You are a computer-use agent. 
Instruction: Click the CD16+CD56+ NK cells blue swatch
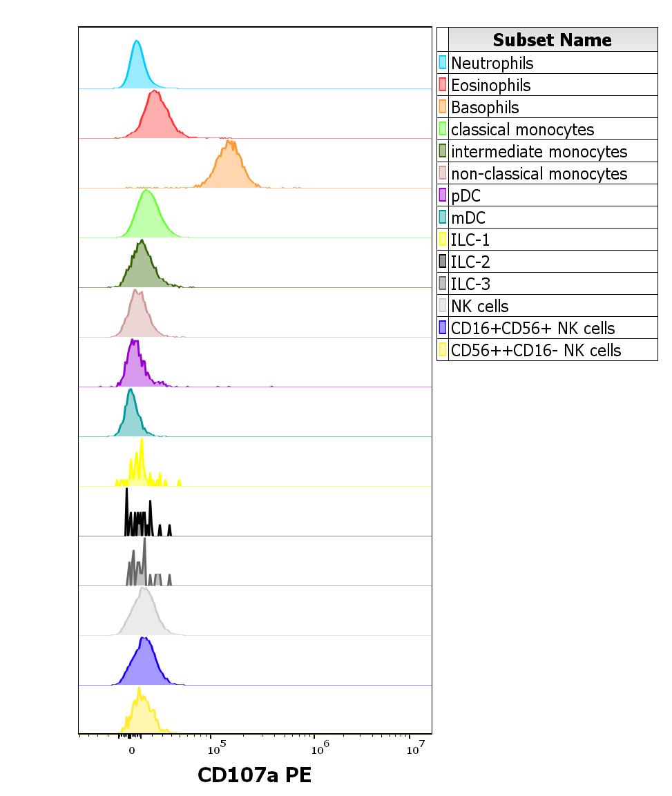444,328
